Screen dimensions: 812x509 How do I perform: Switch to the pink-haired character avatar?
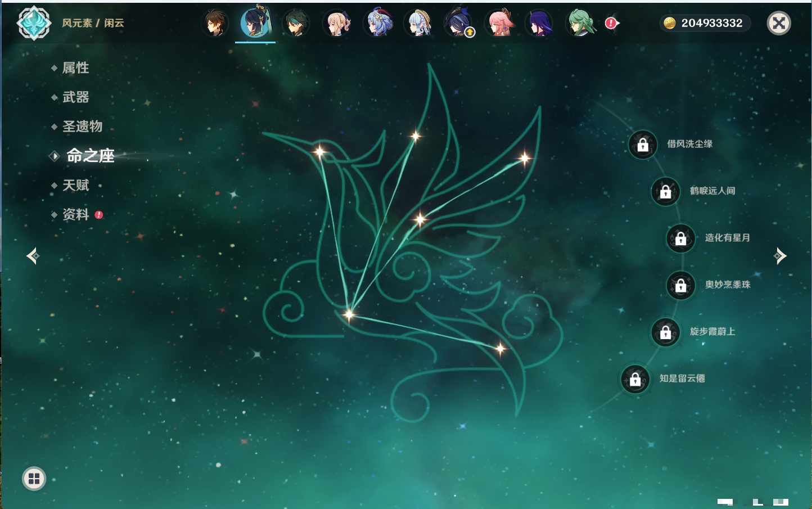pos(499,23)
